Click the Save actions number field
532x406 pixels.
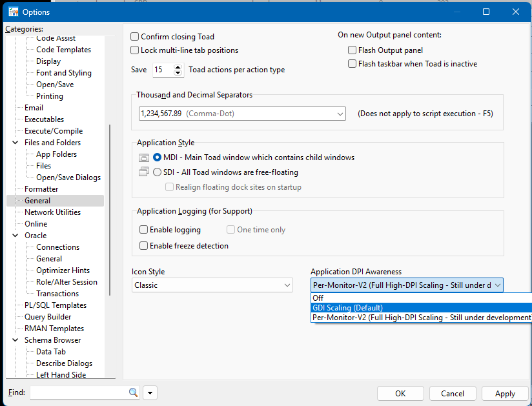pos(163,70)
